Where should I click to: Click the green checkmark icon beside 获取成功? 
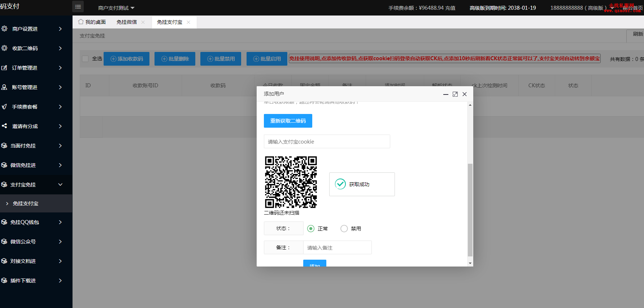[x=340, y=184]
